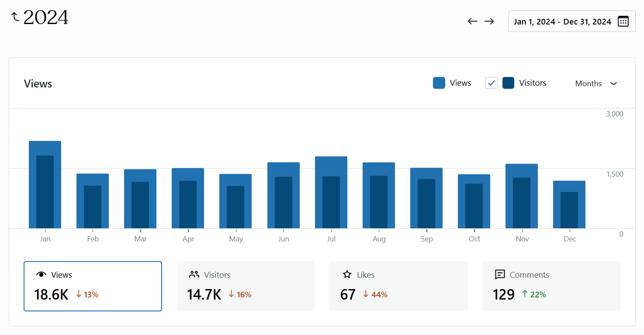This screenshot has width=644, height=335.
Task: Click the Visitors legend color swatch
Action: (x=508, y=83)
